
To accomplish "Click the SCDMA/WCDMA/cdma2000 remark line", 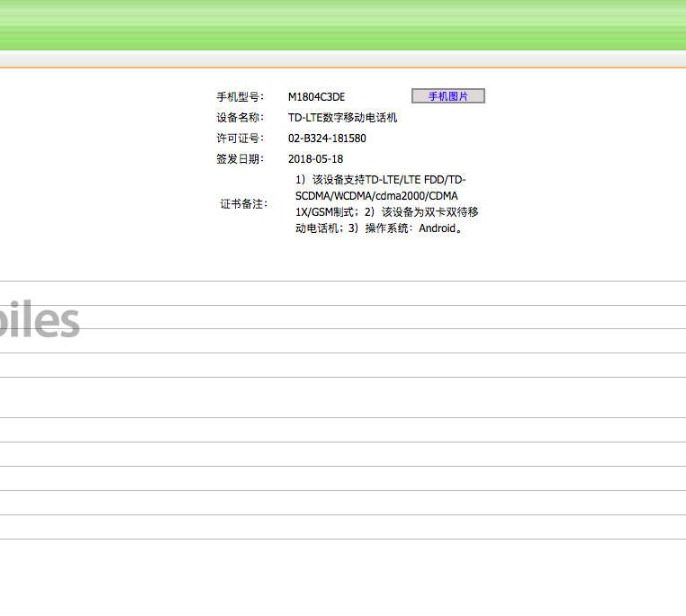I will 375,196.
